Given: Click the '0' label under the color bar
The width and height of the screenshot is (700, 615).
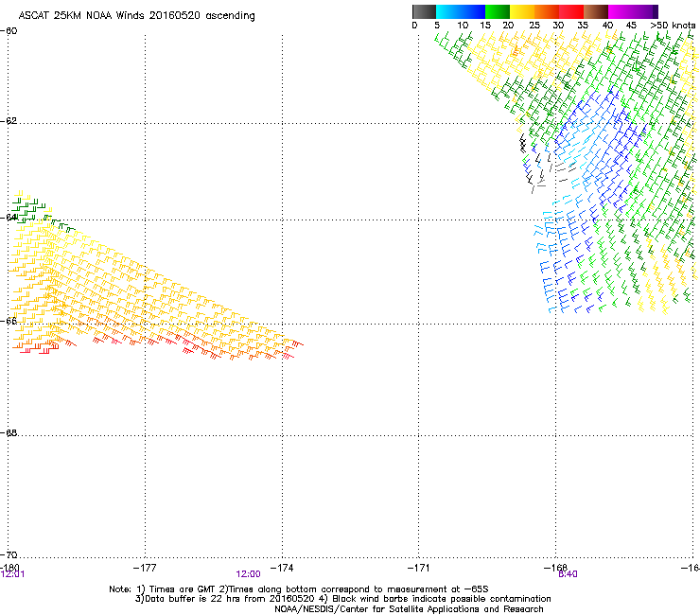Looking at the screenshot, I should click(x=414, y=26).
